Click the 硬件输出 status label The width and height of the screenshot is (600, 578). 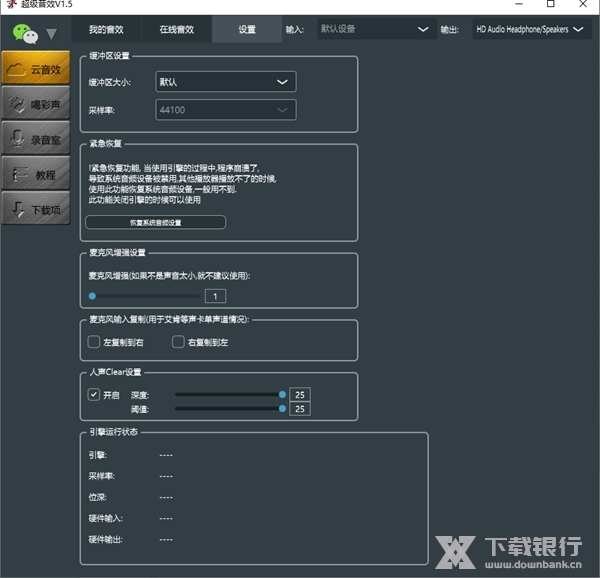click(x=106, y=539)
